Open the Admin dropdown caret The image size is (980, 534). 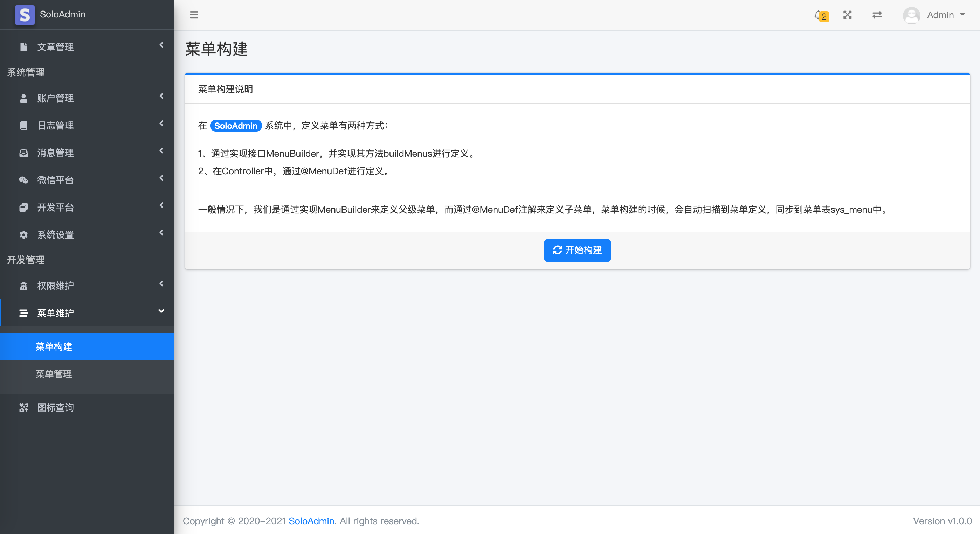[x=962, y=15]
